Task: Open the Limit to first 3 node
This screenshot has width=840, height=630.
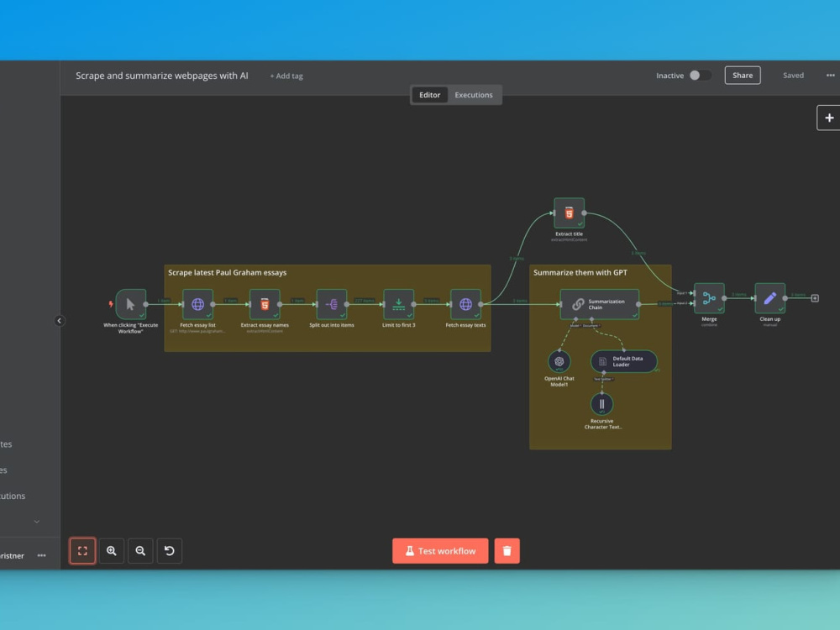Action: point(398,304)
